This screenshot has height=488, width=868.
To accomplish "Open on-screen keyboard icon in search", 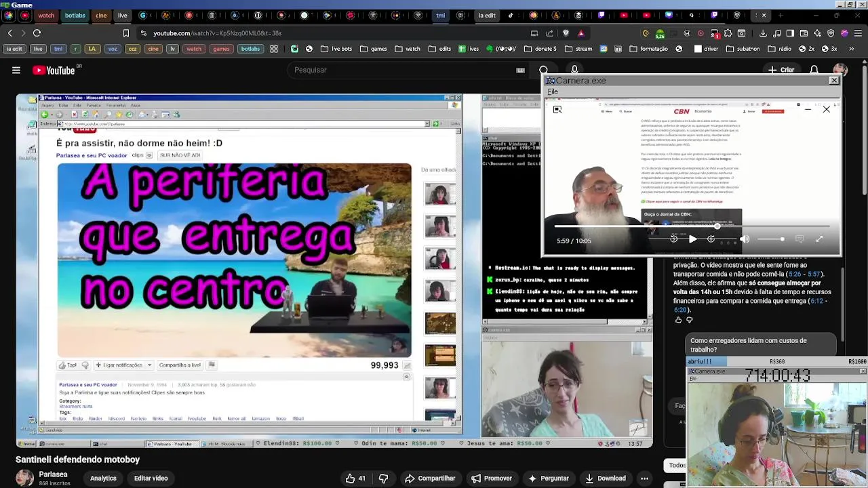I will pos(520,70).
